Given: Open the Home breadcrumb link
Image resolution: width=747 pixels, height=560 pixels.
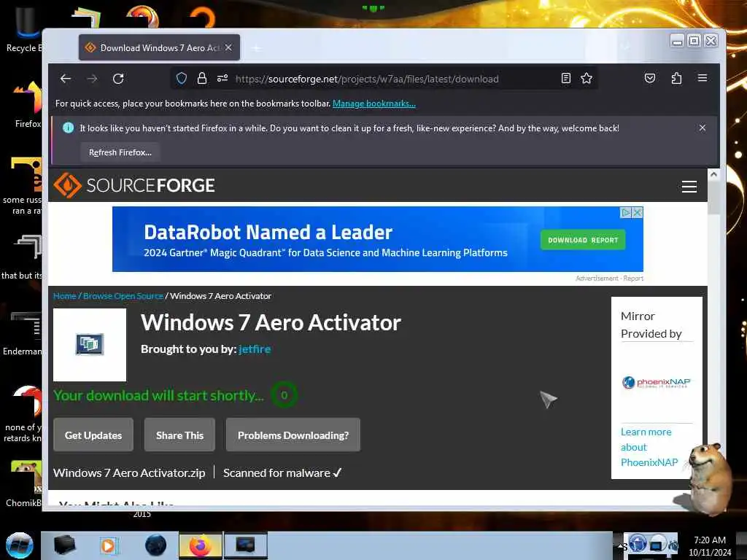Looking at the screenshot, I should point(64,296).
